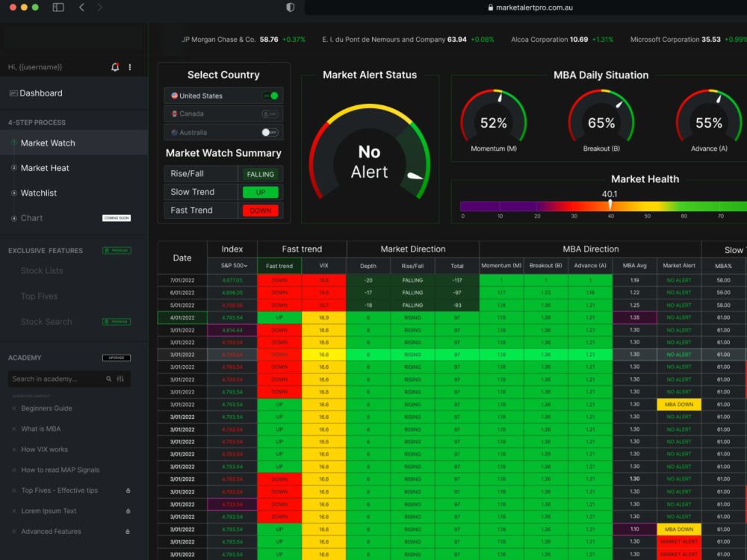The height and width of the screenshot is (560, 747).
Task: Open the How VIX works academy link
Action: tap(44, 449)
